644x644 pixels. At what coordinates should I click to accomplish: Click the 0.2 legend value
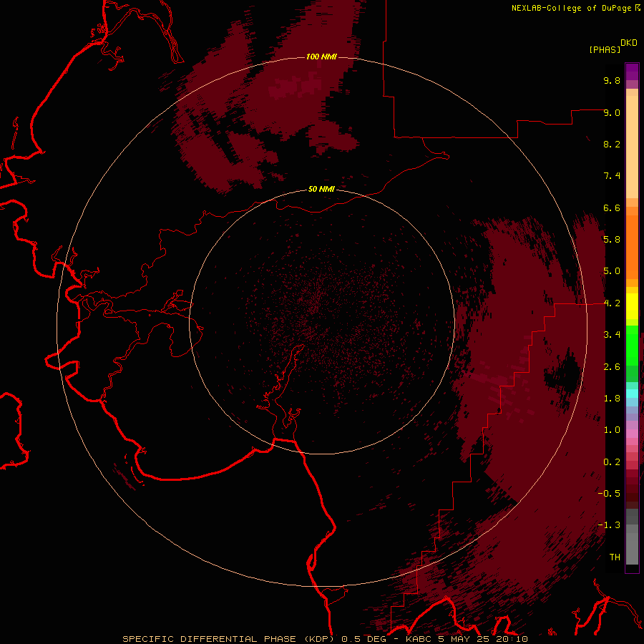(612, 462)
